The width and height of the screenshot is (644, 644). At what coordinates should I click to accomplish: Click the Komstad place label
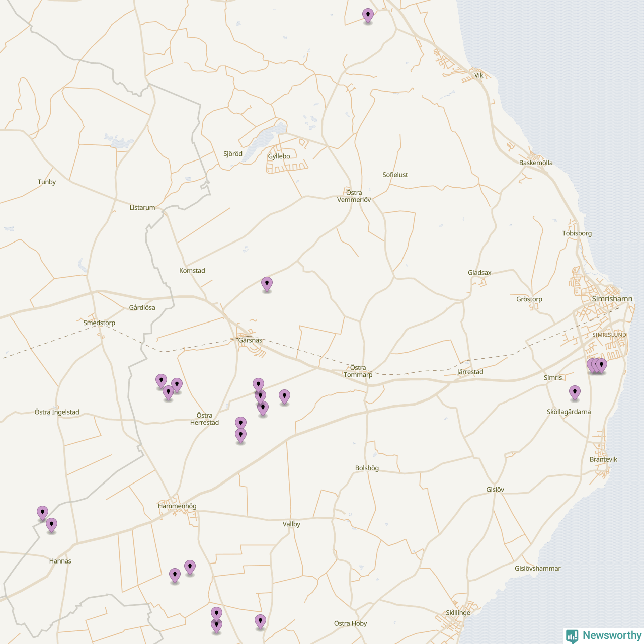[192, 271]
